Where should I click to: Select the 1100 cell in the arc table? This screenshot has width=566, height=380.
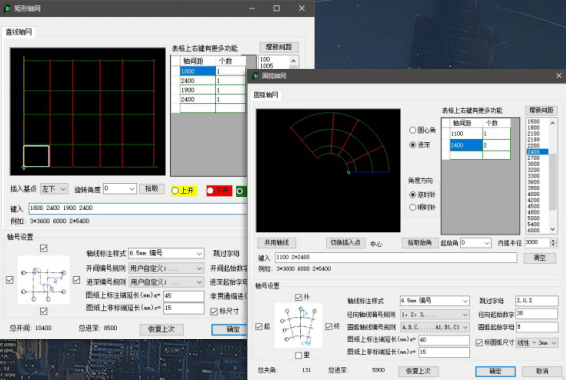[x=466, y=134]
